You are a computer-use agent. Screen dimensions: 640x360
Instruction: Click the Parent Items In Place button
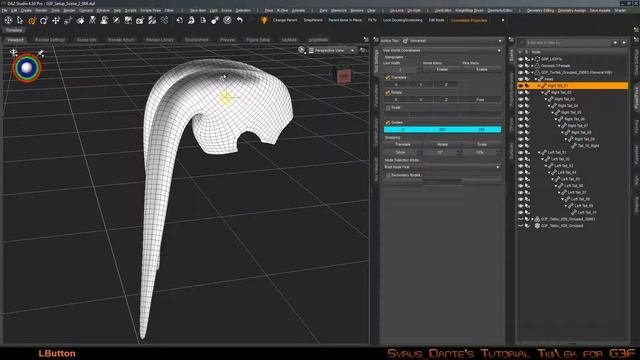click(345, 20)
